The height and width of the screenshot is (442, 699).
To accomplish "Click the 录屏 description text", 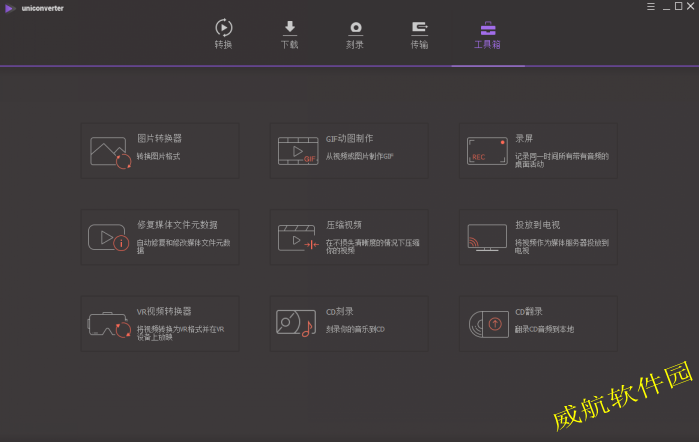I will point(562,160).
